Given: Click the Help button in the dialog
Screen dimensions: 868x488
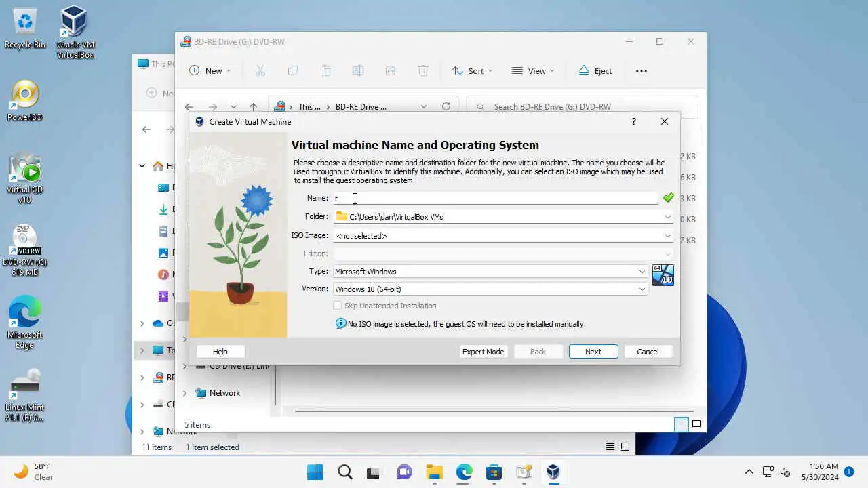Looking at the screenshot, I should click(x=220, y=352).
